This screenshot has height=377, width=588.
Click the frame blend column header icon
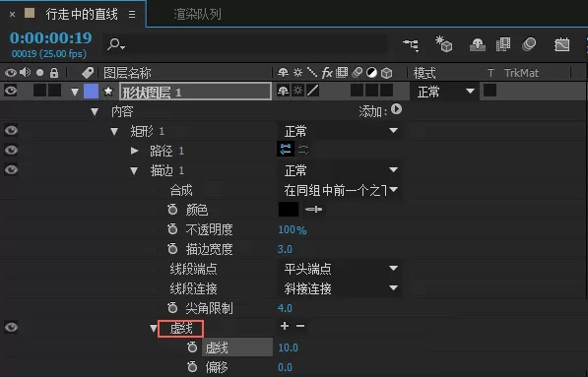(342, 72)
